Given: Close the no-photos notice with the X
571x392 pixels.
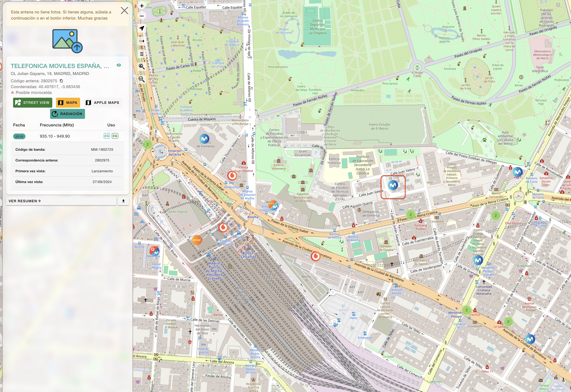Looking at the screenshot, I should point(124,11).
